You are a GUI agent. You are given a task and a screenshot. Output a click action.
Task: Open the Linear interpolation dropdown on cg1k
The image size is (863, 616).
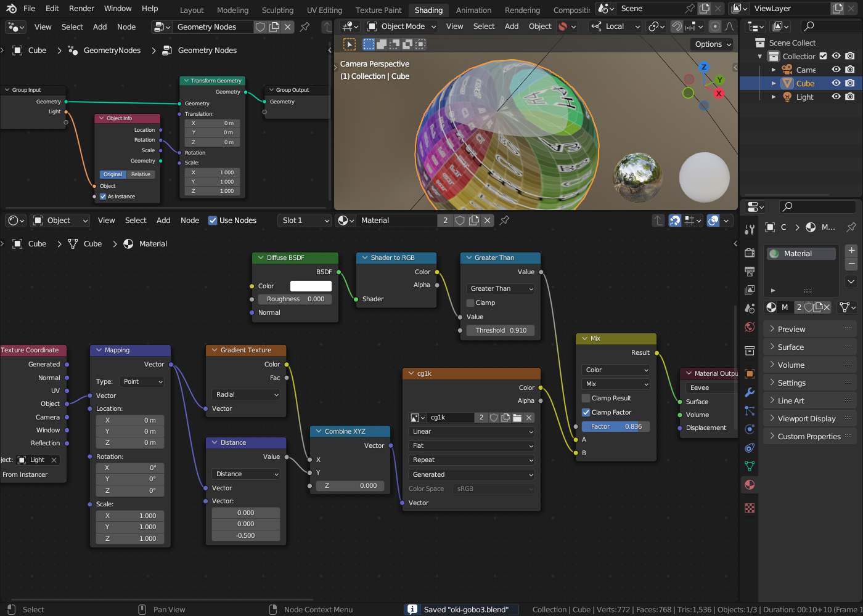click(x=472, y=432)
